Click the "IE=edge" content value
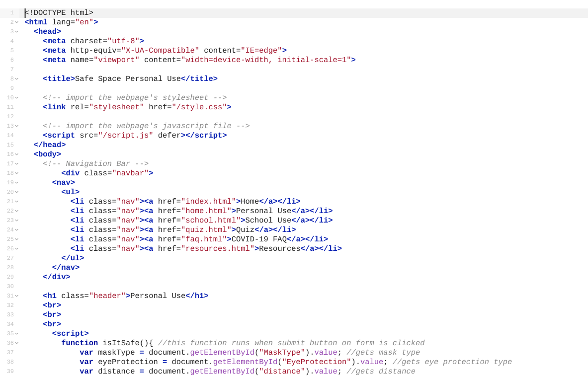This screenshot has height=376, width=588. 261,50
